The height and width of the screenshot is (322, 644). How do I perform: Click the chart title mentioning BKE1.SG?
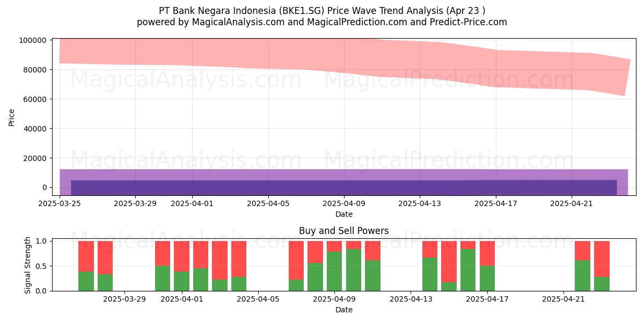pyautogui.click(x=322, y=11)
